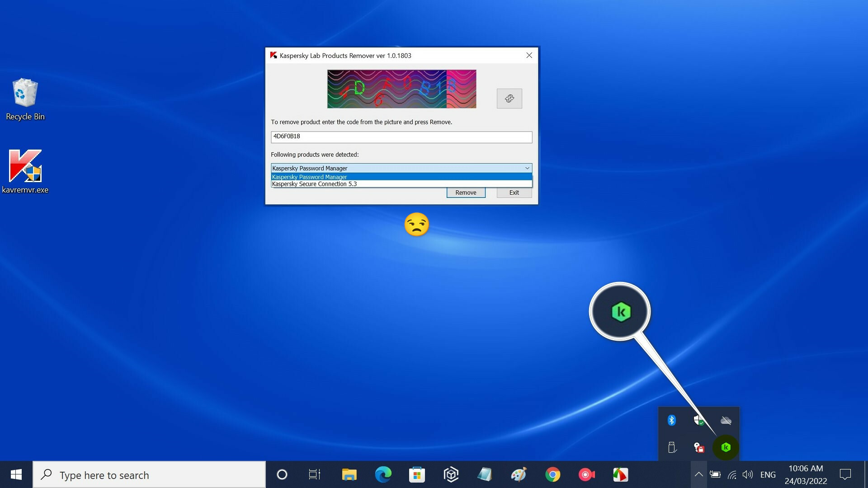Click the Kaspersky red-lock tray icon

699,447
